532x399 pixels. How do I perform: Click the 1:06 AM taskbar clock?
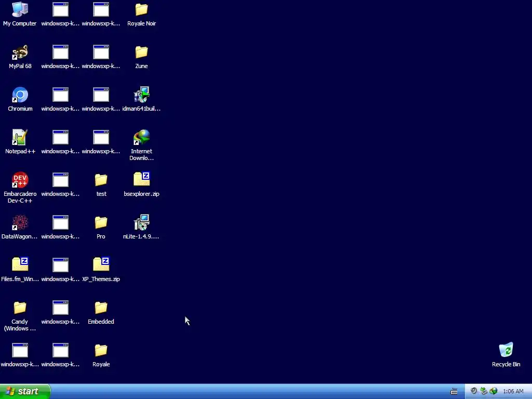click(513, 392)
